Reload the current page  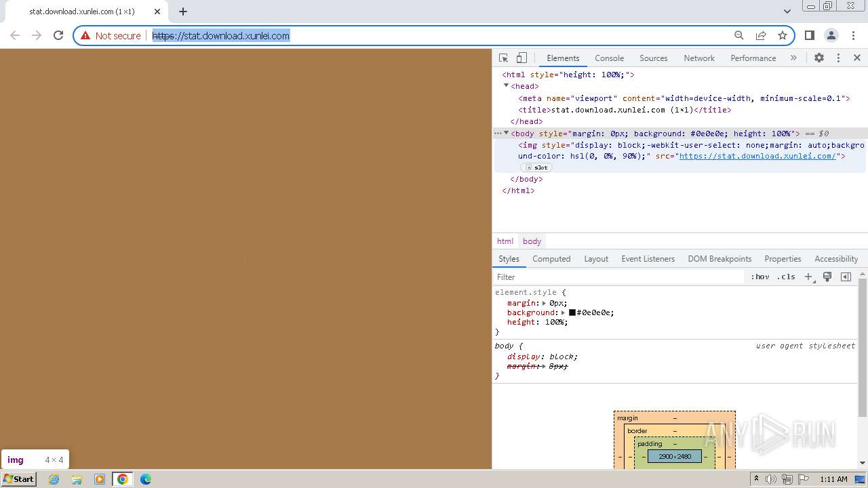(58, 35)
